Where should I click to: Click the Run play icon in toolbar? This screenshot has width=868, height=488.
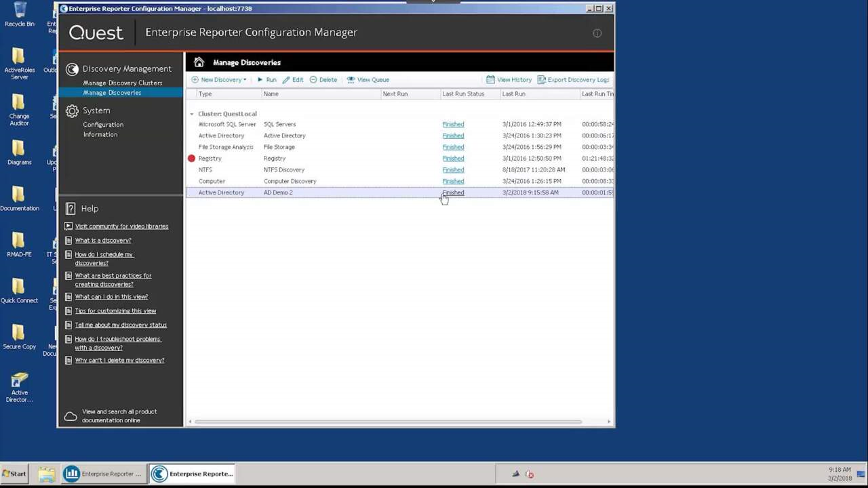260,80
